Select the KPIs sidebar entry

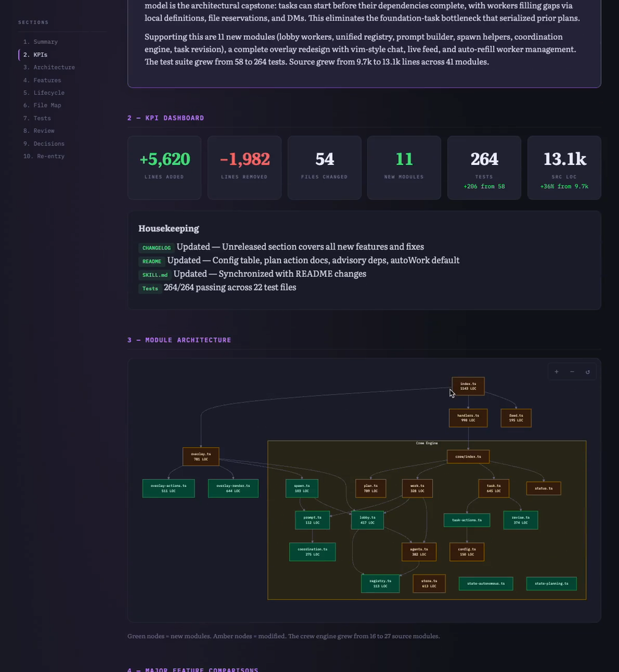pyautogui.click(x=35, y=54)
